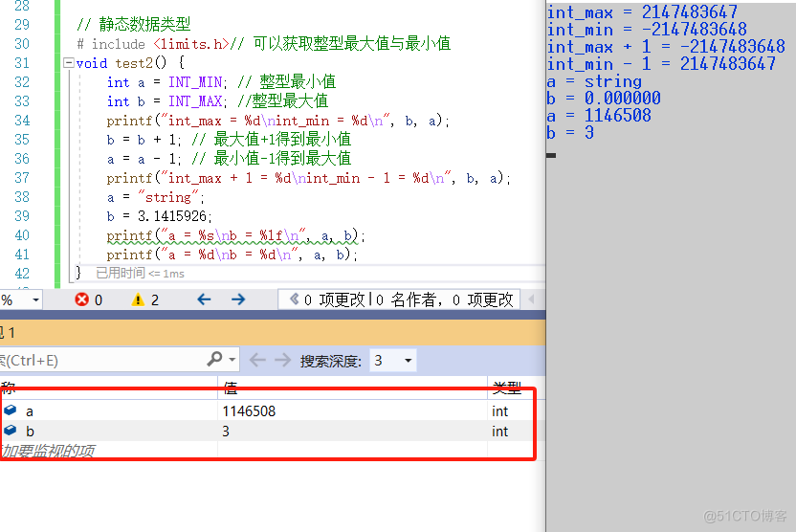Open the search options dropdown arrow
Image resolution: width=796 pixels, height=532 pixels.
tap(232, 360)
